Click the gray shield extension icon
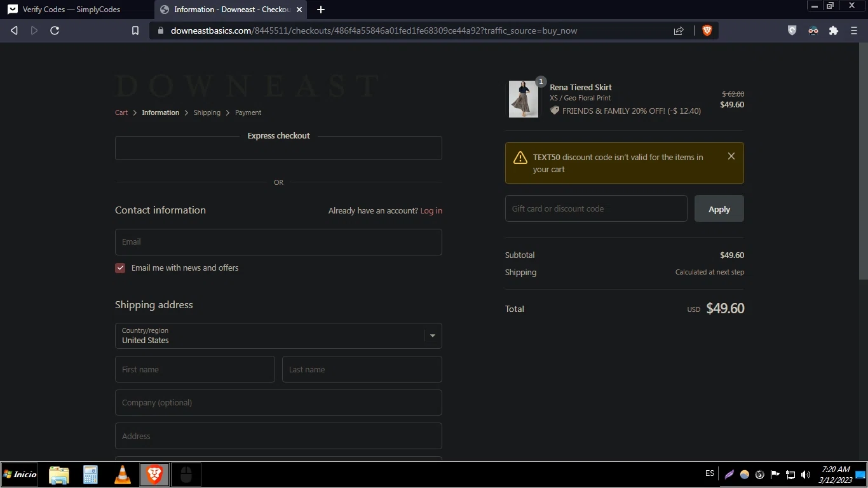 [x=792, y=30]
